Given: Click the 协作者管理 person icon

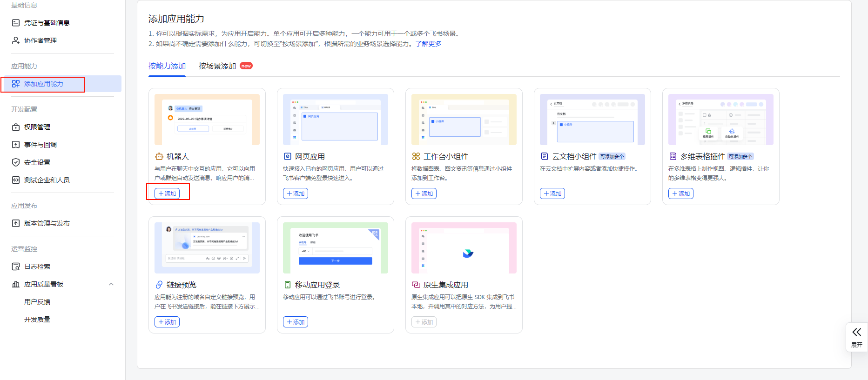Looking at the screenshot, I should pyautogui.click(x=16, y=40).
